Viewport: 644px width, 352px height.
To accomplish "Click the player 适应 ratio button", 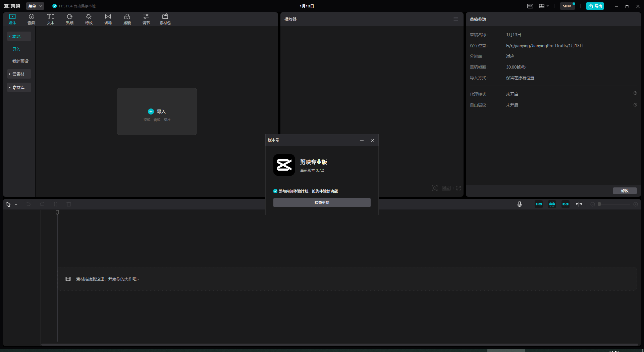I will [446, 188].
